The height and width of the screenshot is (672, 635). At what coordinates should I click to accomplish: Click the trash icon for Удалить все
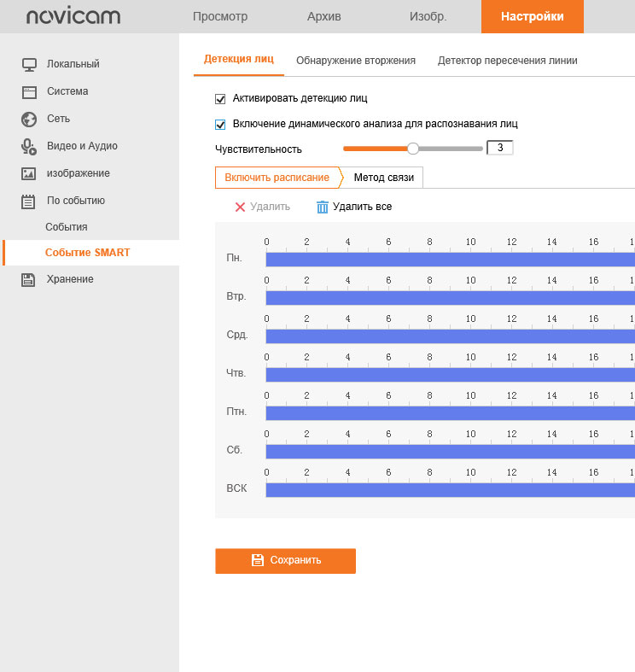[x=323, y=207]
